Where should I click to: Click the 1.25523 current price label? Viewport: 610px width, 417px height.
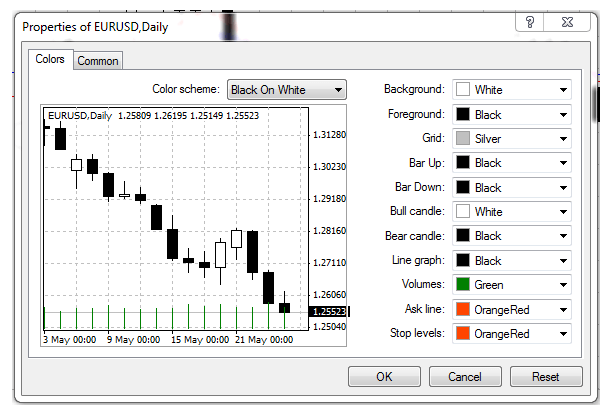329,312
